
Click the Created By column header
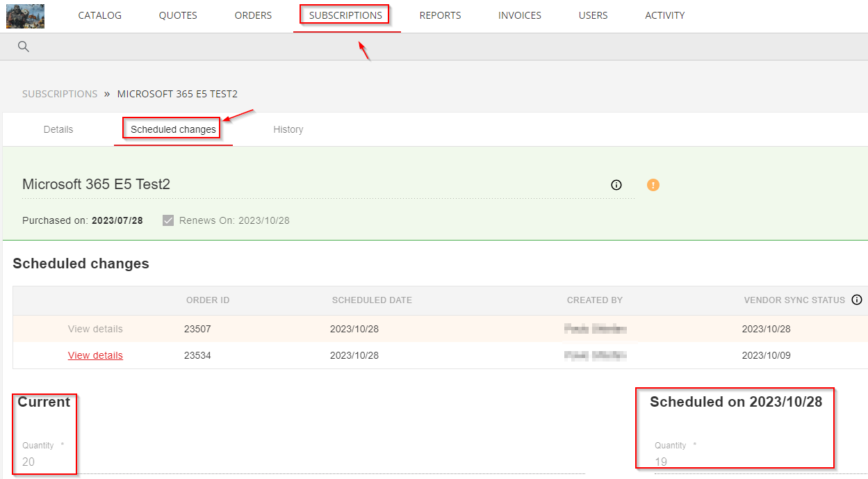[595, 300]
